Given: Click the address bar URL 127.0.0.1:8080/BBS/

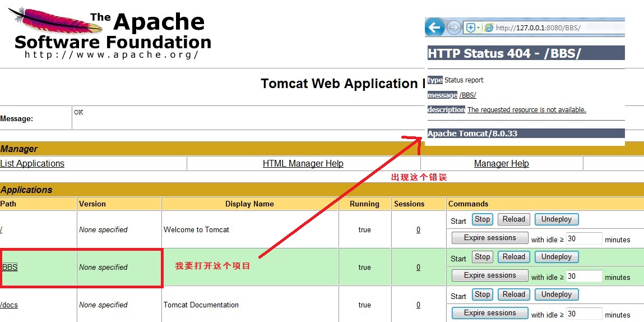Looking at the screenshot, I should [x=538, y=28].
